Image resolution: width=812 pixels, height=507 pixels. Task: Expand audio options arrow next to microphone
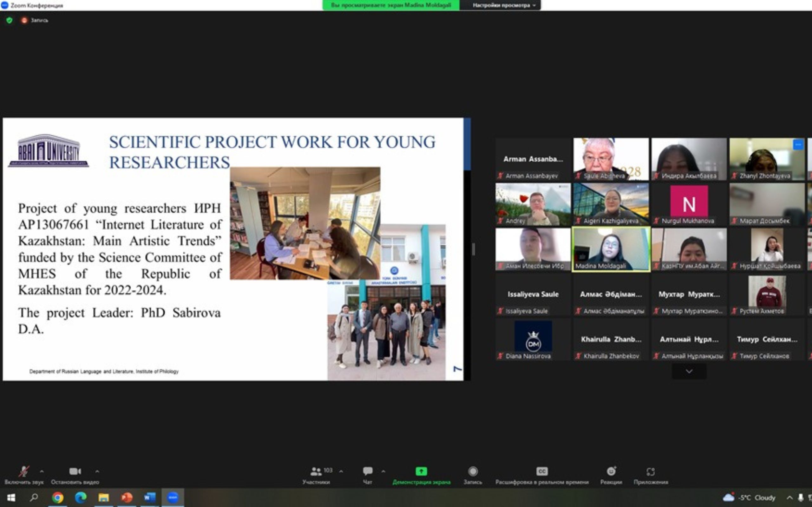[x=42, y=471]
